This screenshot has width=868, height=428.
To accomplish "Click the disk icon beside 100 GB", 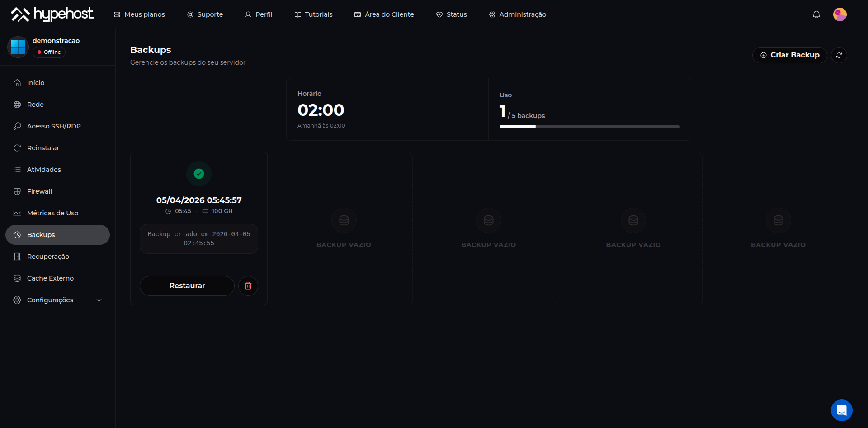I will pos(205,211).
